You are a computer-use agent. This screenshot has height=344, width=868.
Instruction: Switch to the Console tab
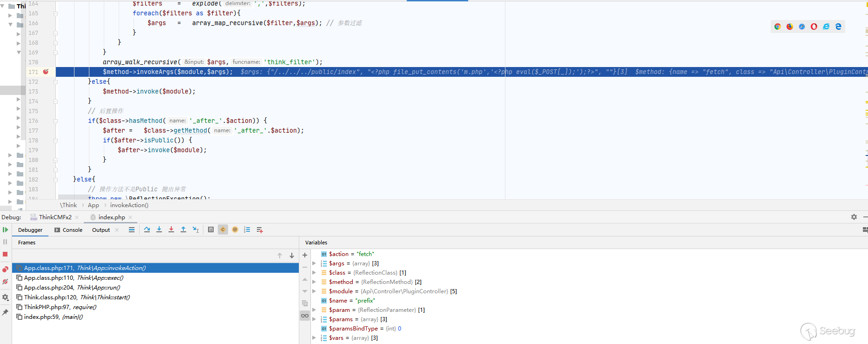coord(68,230)
